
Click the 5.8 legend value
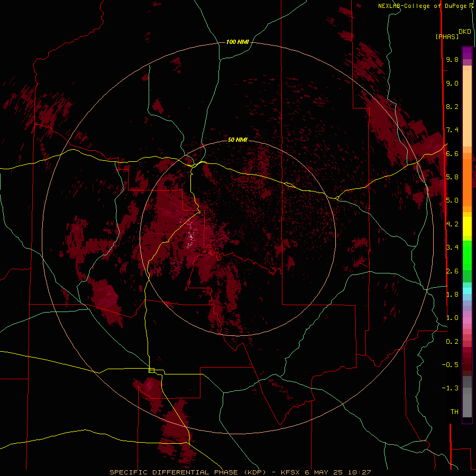point(452,177)
